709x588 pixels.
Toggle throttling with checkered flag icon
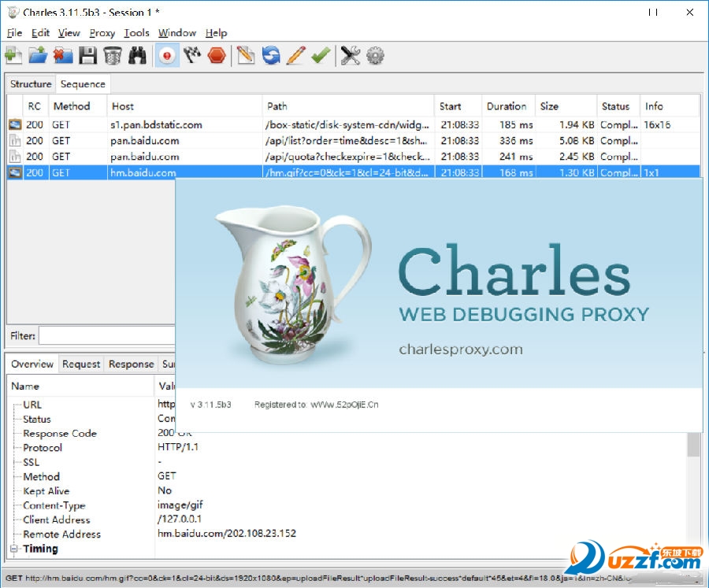click(192, 56)
